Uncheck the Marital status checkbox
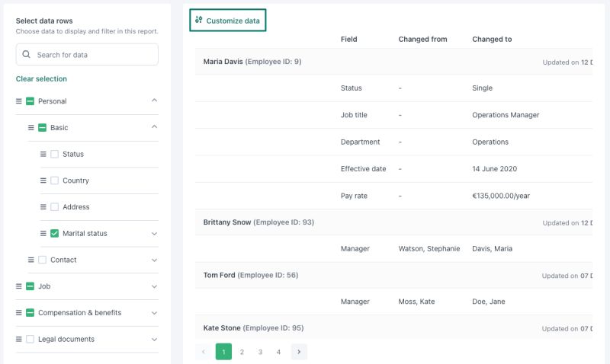The image size is (610, 364). (x=54, y=233)
